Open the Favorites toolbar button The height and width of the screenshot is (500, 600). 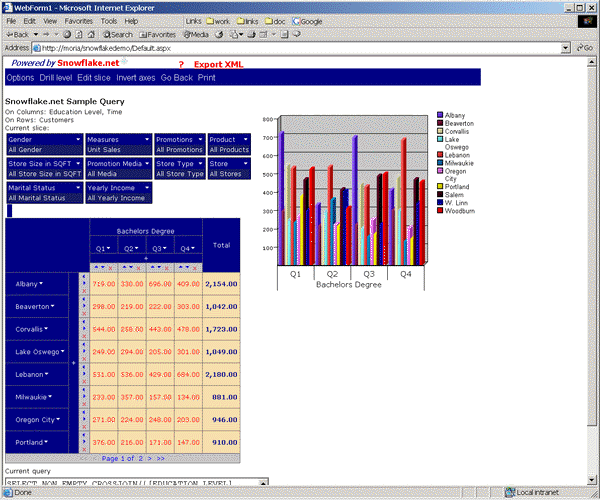pyautogui.click(x=157, y=34)
